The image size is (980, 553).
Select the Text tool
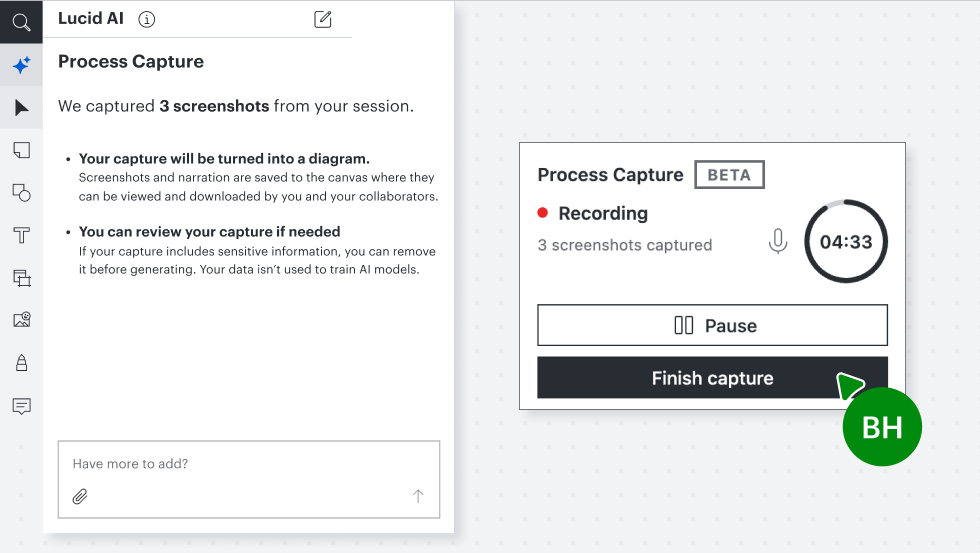(21, 235)
